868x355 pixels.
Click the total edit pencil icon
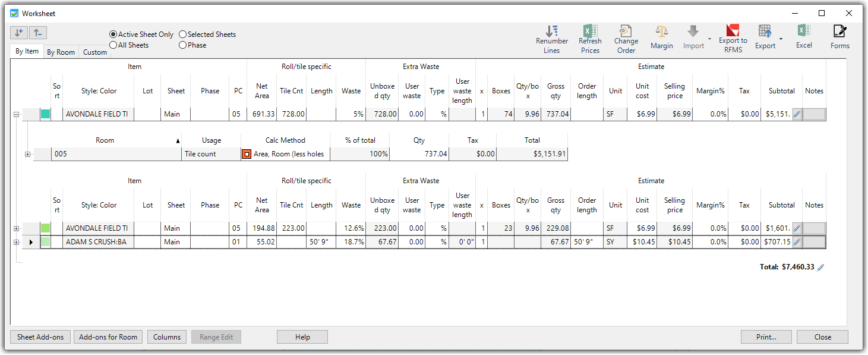pyautogui.click(x=821, y=268)
